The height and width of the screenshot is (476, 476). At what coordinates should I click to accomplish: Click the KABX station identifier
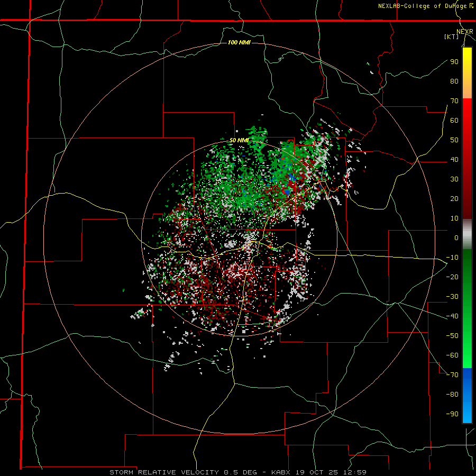(281, 472)
